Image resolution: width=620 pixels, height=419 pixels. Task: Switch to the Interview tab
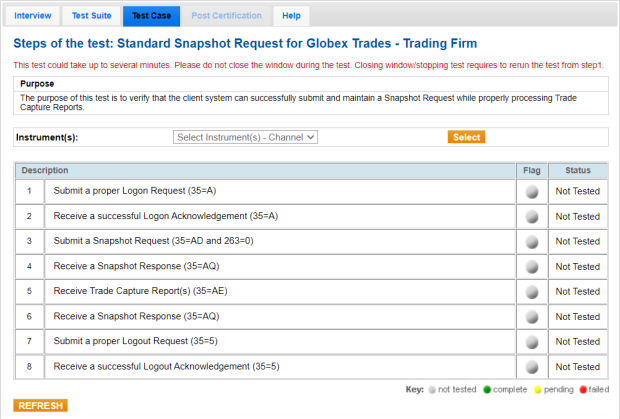33,16
